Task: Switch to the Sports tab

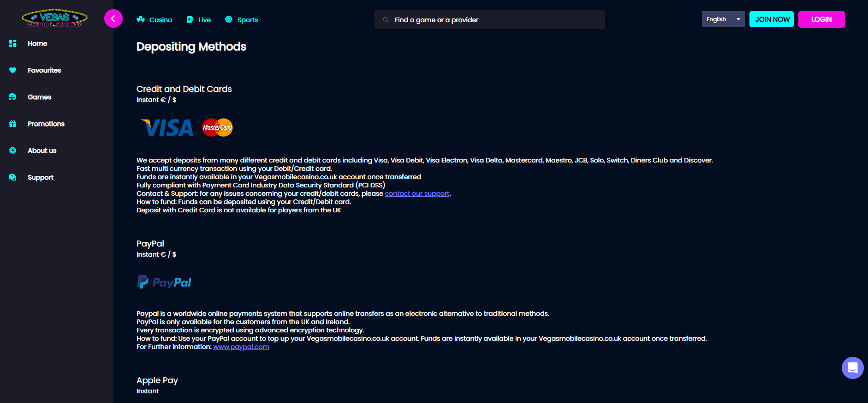Action: 248,20
